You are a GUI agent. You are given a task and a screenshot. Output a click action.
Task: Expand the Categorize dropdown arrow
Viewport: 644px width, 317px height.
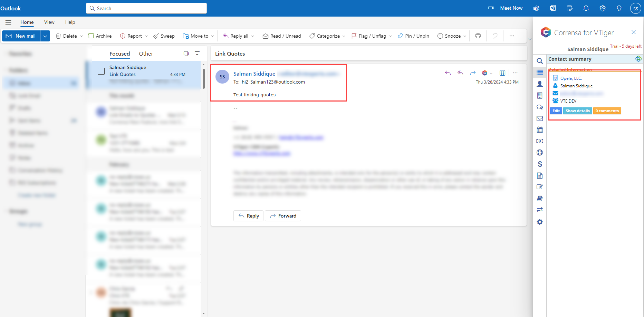344,36
